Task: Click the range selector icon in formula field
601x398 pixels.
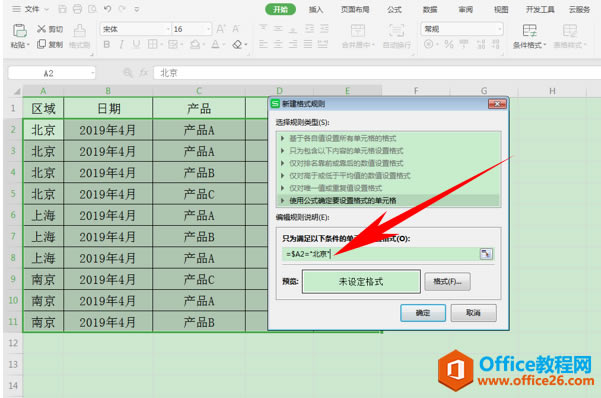Action: click(x=486, y=254)
